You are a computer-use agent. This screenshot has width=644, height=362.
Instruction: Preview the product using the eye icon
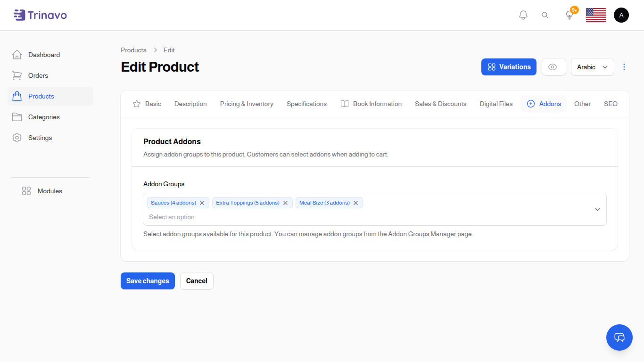[x=553, y=67]
